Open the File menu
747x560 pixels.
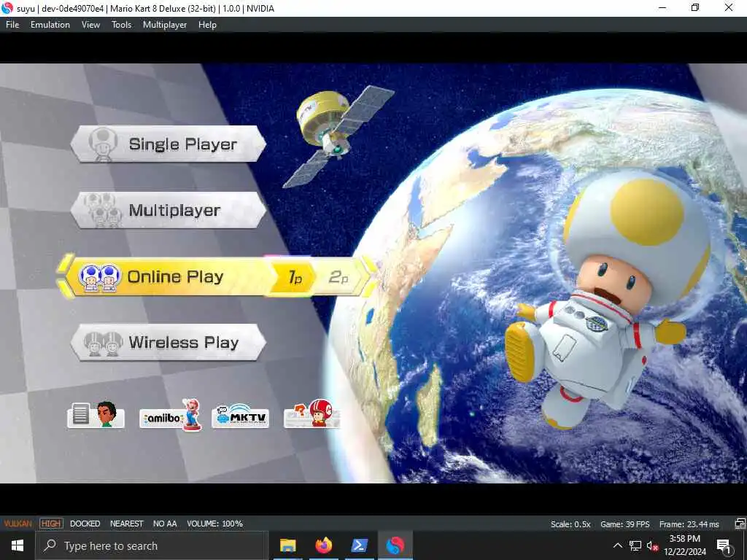[x=12, y=25]
